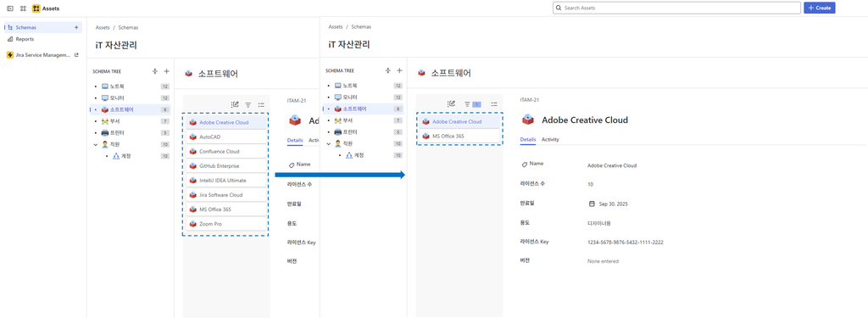Click the None entered value of 버전

click(x=603, y=261)
